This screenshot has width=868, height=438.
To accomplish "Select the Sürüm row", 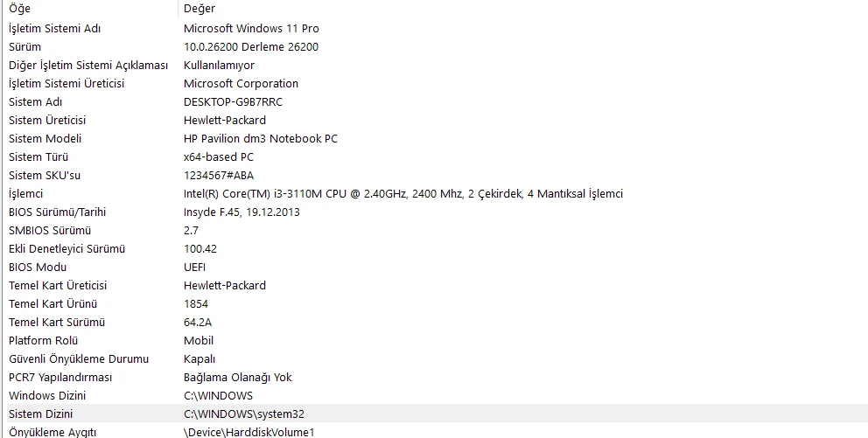I will coord(434,46).
